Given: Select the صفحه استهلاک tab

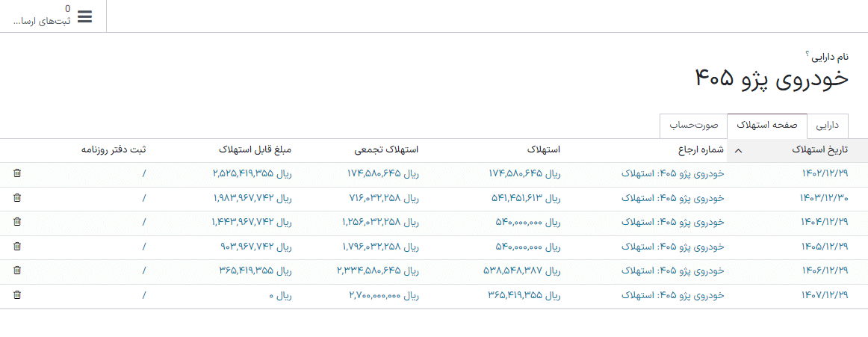Looking at the screenshot, I should pos(767,125).
